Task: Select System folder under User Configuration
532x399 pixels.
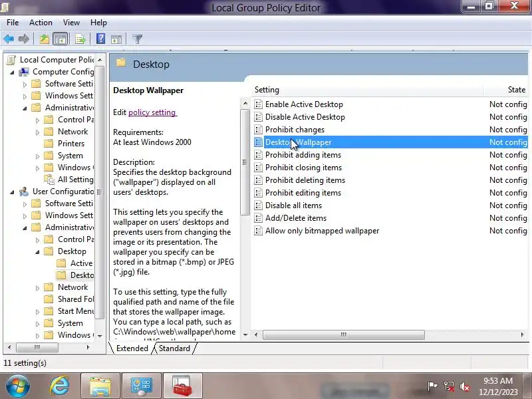Action: (x=70, y=323)
